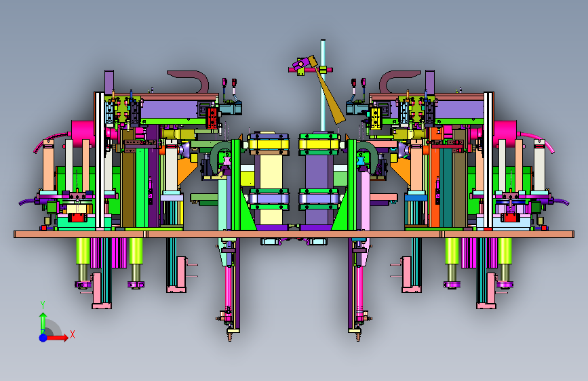
Task: Select the center section of salmon base plate
Action: click(294, 235)
